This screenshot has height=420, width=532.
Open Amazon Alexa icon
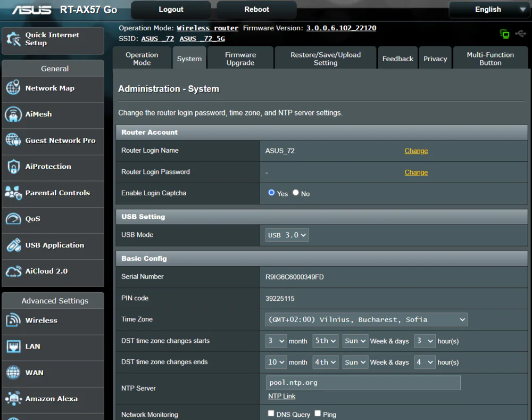[x=13, y=398]
